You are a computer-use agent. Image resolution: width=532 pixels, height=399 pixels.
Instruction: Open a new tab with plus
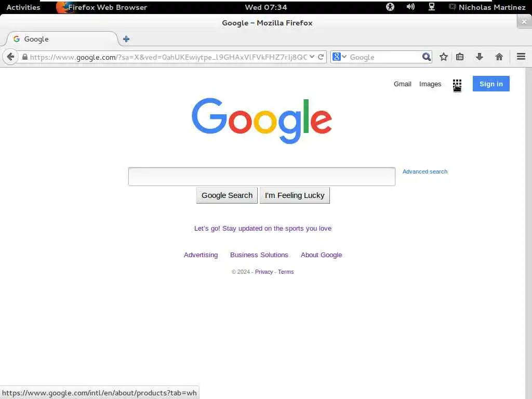click(x=126, y=39)
